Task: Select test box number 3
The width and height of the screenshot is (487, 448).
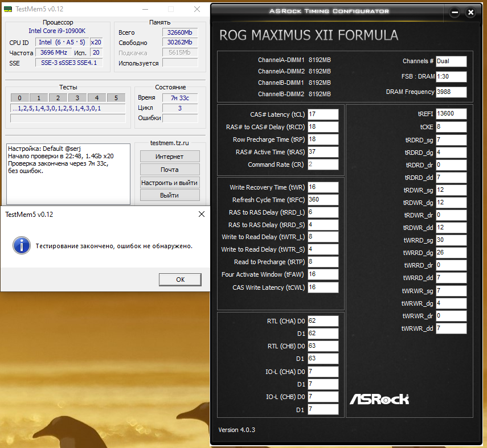Action: tap(77, 98)
